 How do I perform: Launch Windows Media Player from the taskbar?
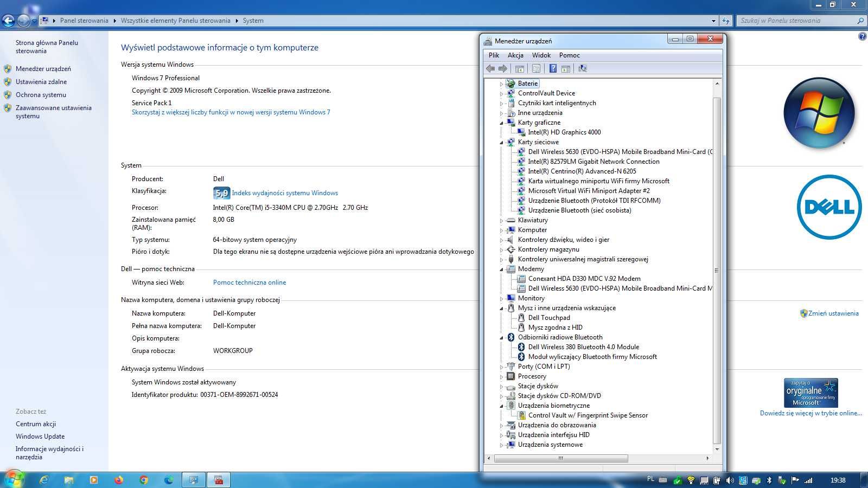[x=94, y=480]
